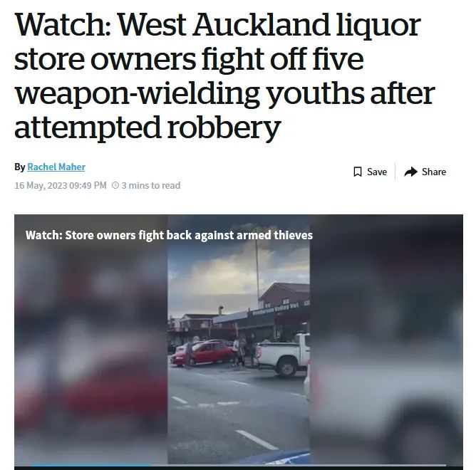Click the 'By' byline label

pos(20,167)
